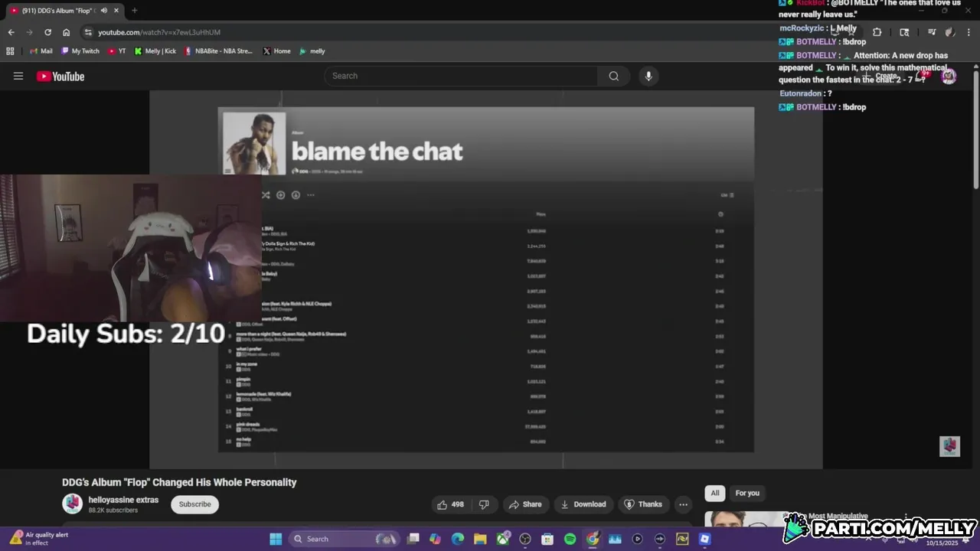Open the My Twitch bookmark
This screenshot has height=551, width=980.
point(80,51)
